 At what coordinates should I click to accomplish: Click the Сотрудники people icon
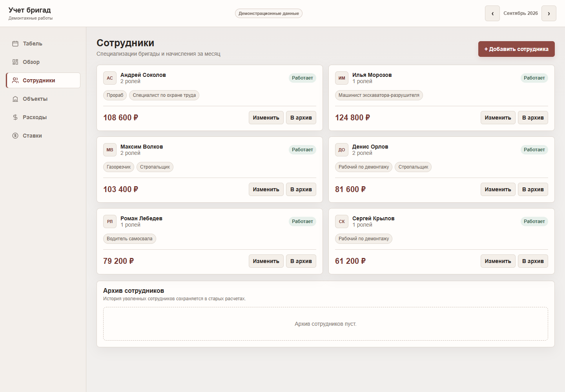click(15, 80)
